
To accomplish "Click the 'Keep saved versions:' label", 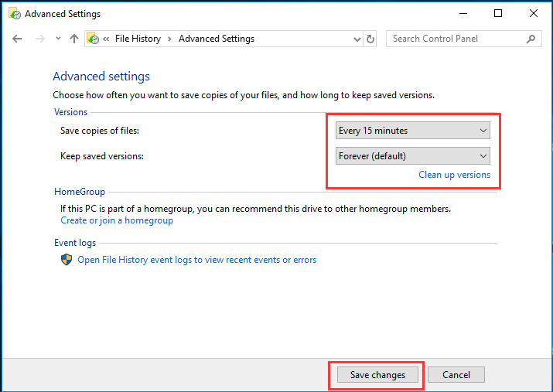I will [102, 156].
